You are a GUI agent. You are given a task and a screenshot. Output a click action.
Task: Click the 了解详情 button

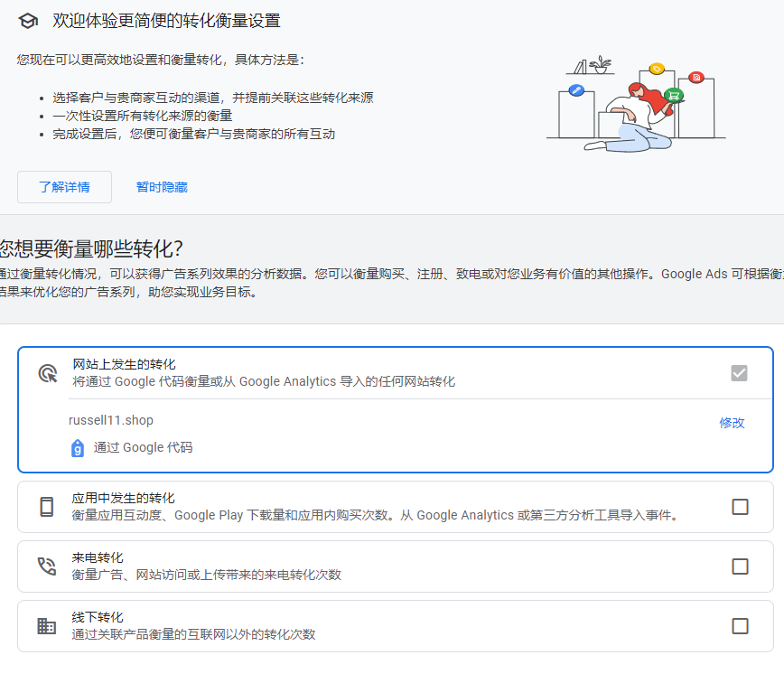tap(63, 187)
